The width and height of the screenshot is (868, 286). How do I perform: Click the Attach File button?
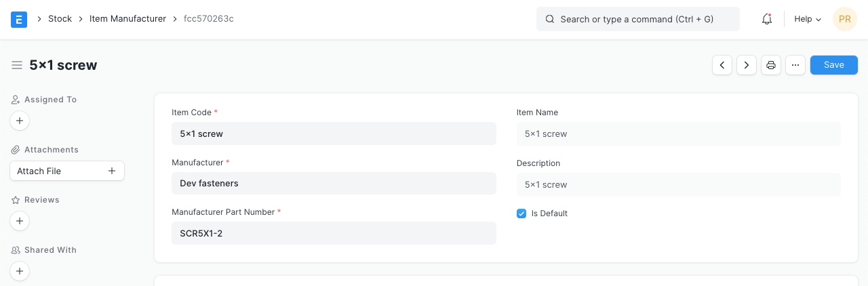coord(67,171)
